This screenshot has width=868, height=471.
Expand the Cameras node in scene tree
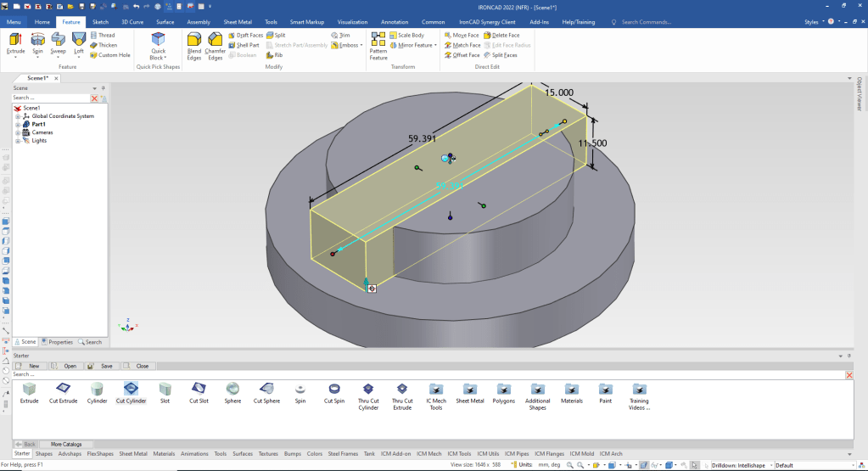18,132
